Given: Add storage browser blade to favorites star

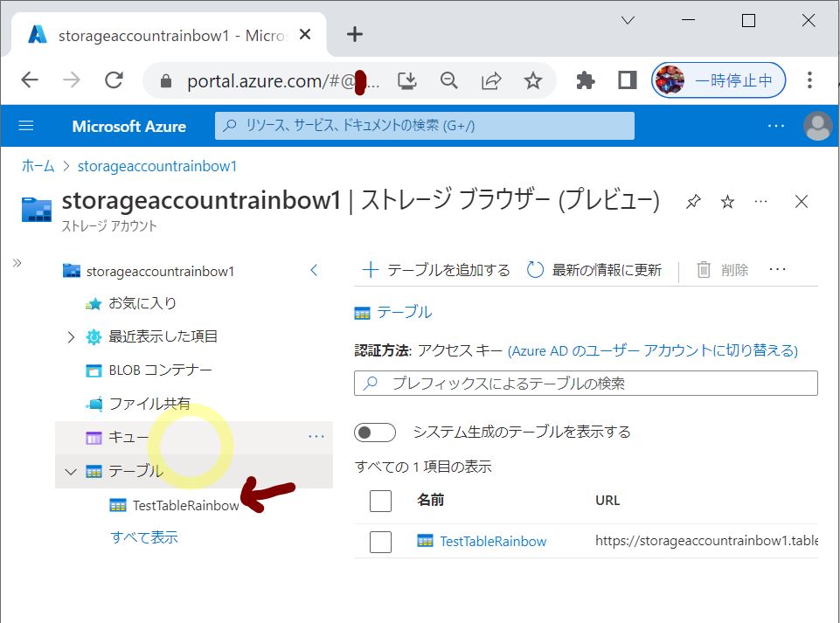Looking at the screenshot, I should point(727,202).
